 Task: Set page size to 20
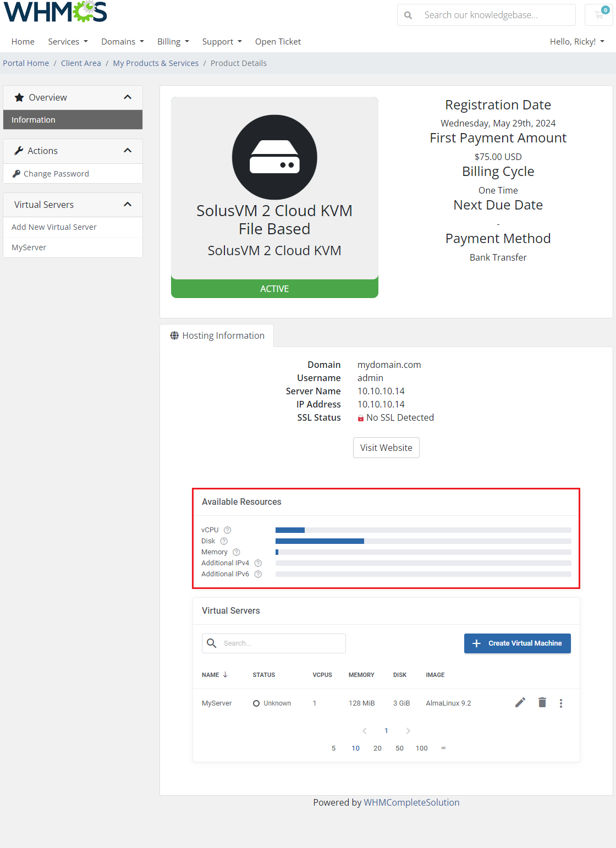[377, 748]
